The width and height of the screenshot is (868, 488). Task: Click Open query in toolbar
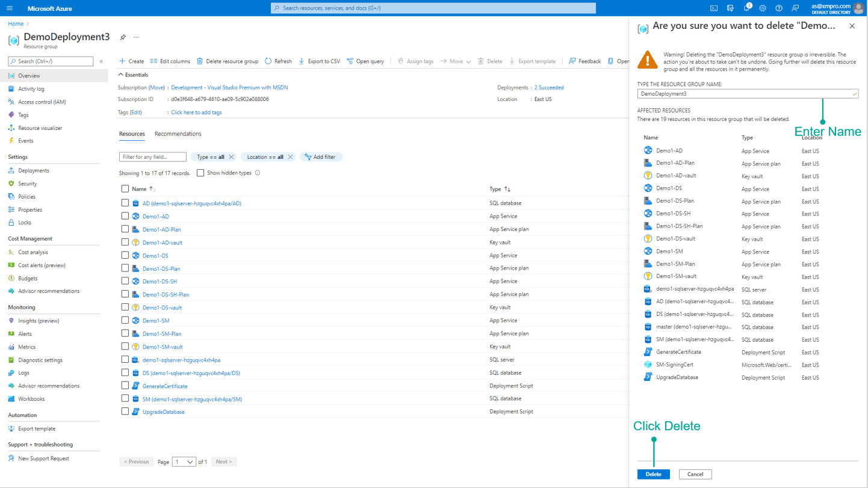click(x=365, y=61)
